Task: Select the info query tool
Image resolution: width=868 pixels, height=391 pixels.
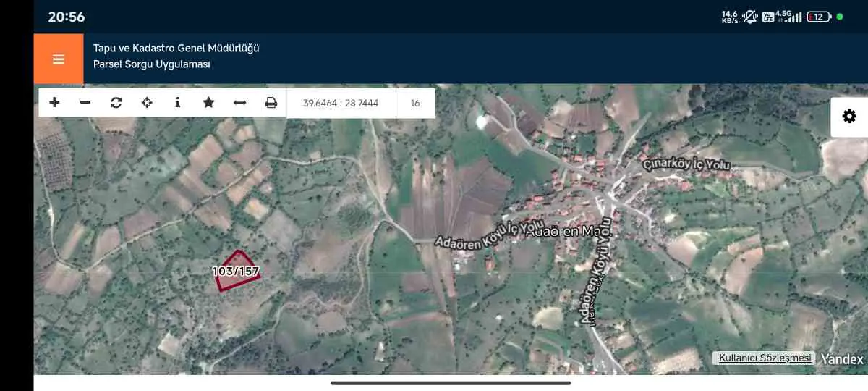Action: pos(178,103)
